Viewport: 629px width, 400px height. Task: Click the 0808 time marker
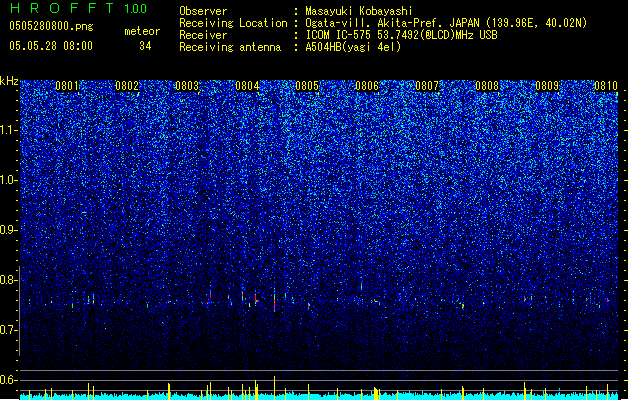point(487,86)
